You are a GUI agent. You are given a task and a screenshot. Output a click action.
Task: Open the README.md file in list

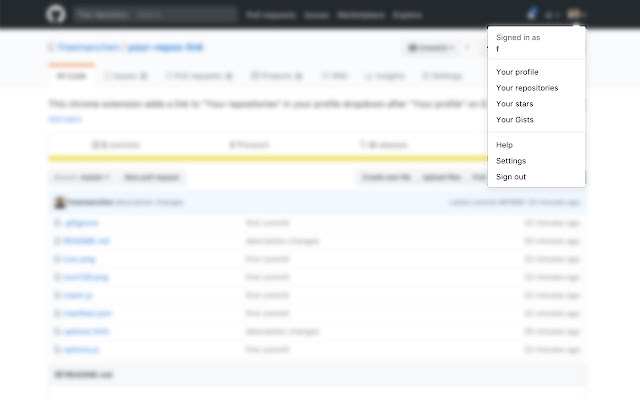86,241
